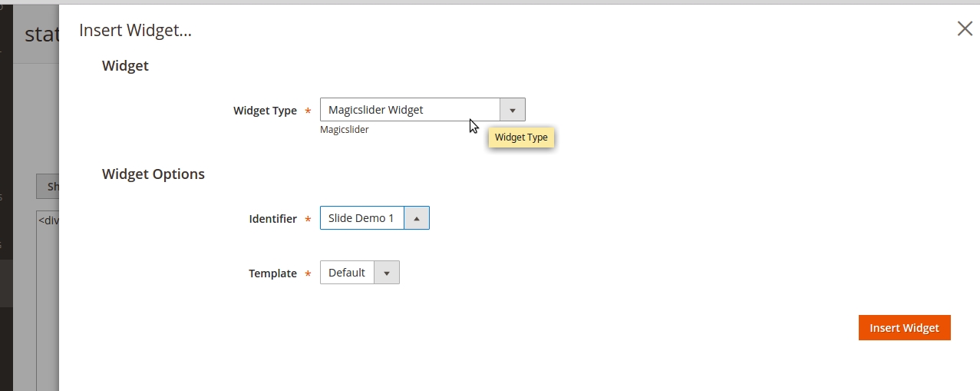Click the Widget Options section heading
The image size is (980, 391).
point(153,174)
